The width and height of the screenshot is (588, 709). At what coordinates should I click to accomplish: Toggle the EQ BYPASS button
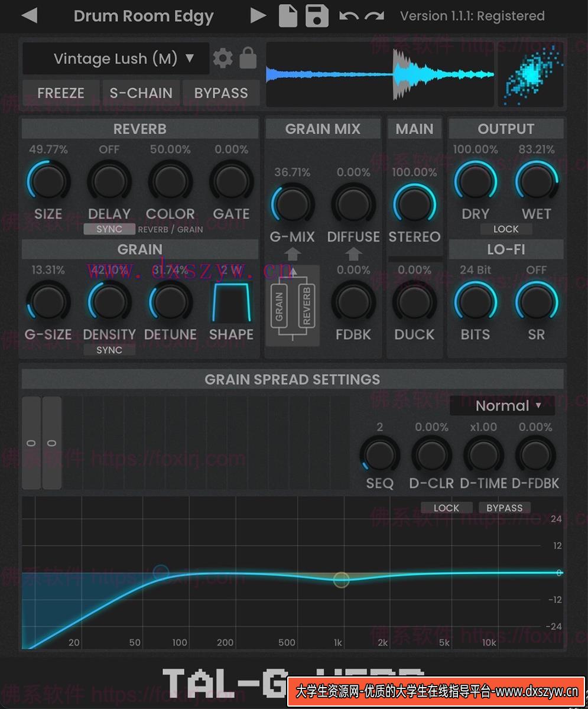[x=504, y=508]
